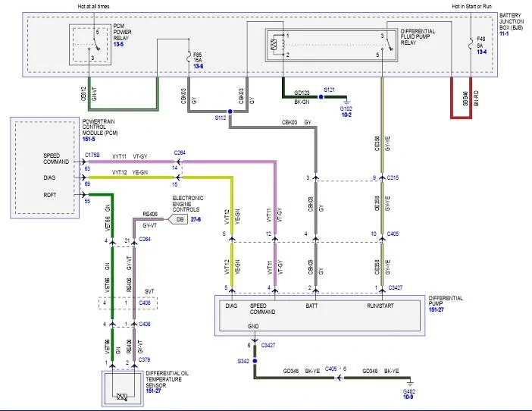This screenshot has width=532, height=411.
Task: Click the switch contact in the Differential Fluid Pump Relay
Action: click(x=390, y=43)
